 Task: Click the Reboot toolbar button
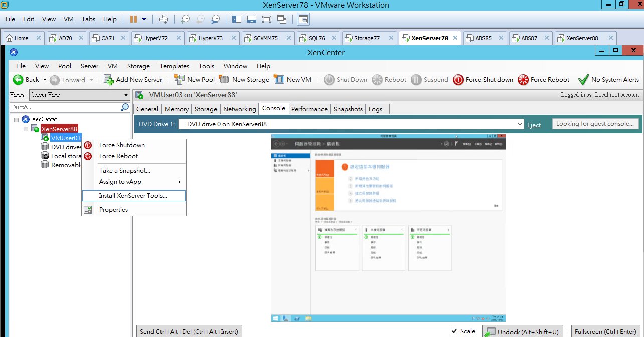(x=389, y=80)
